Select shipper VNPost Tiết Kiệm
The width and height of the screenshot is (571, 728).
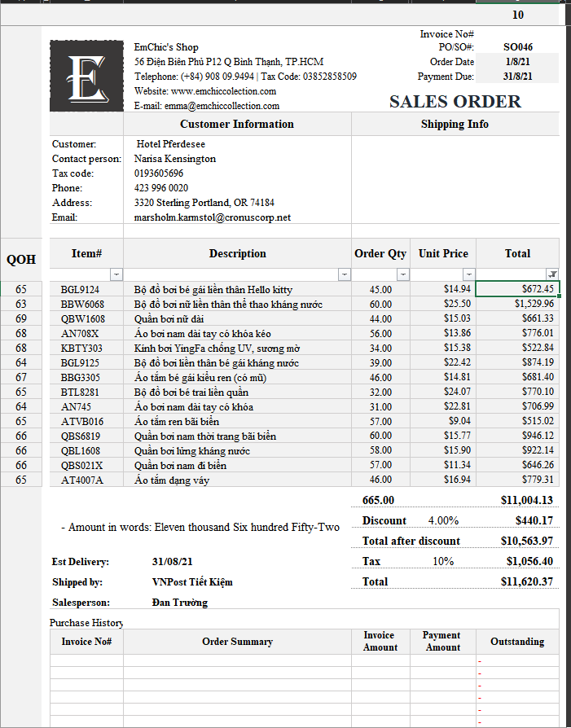pos(192,581)
